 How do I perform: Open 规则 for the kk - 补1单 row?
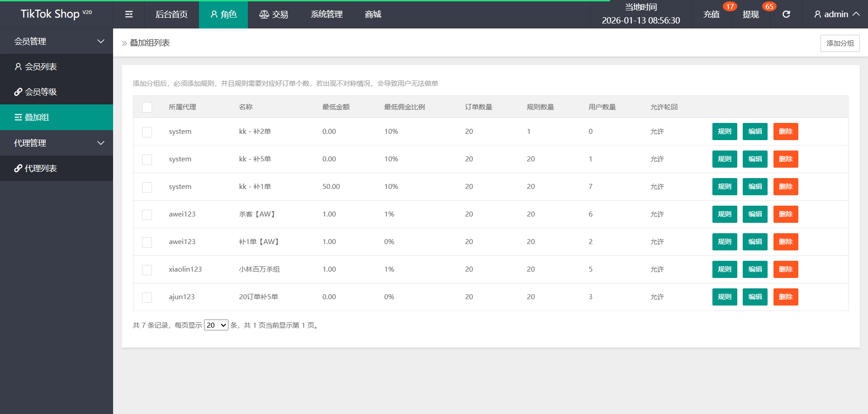725,187
